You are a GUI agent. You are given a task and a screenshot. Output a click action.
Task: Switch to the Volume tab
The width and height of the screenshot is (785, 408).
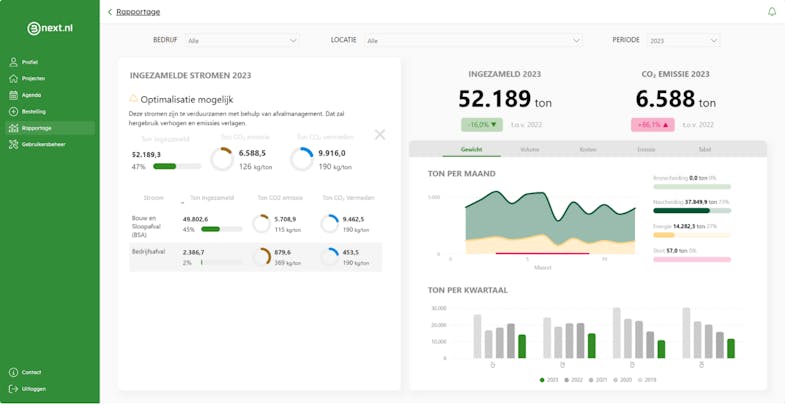pyautogui.click(x=530, y=149)
